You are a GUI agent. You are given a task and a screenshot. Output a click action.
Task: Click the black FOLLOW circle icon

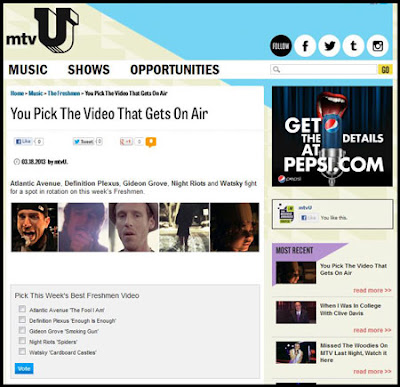[281, 46]
